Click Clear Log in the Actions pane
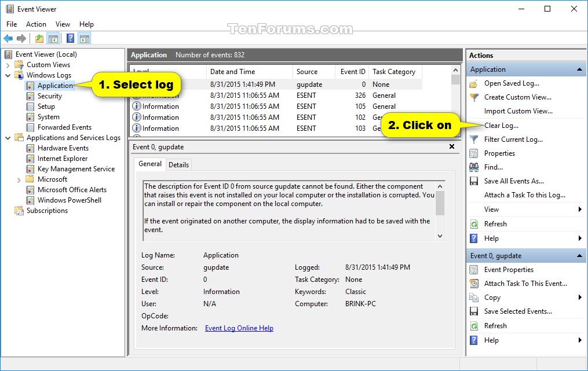This screenshot has height=371, width=588. 500,126
